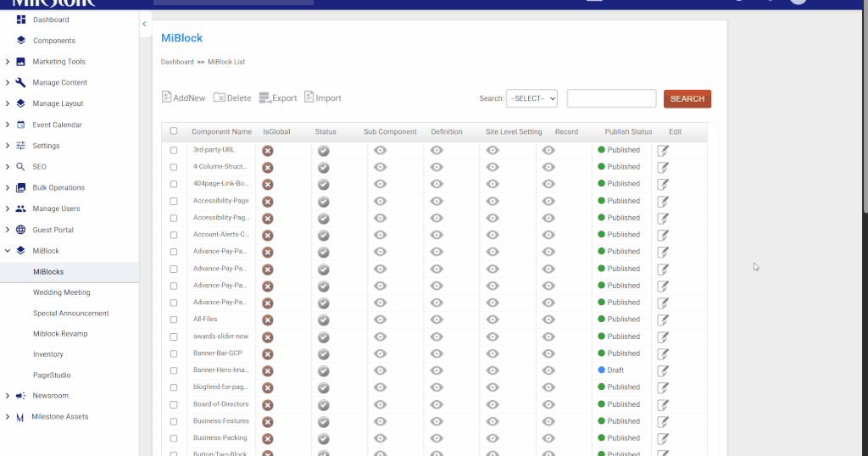
Task: Click the Settings sliders icon
Action: 20,146
